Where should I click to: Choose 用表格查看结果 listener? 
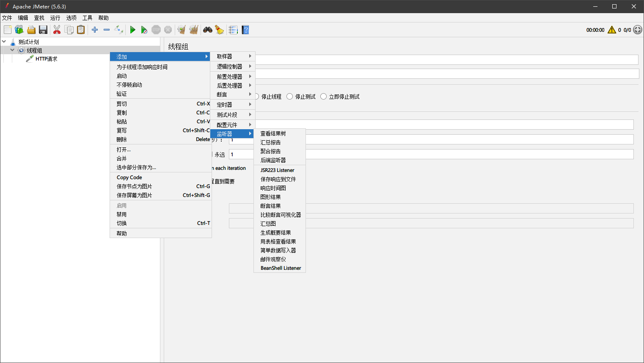pyautogui.click(x=279, y=241)
